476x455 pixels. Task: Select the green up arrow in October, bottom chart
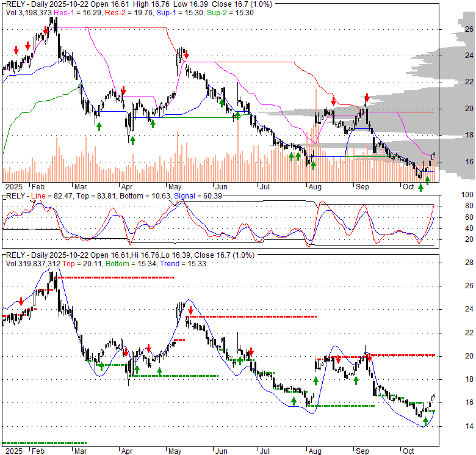[425, 421]
